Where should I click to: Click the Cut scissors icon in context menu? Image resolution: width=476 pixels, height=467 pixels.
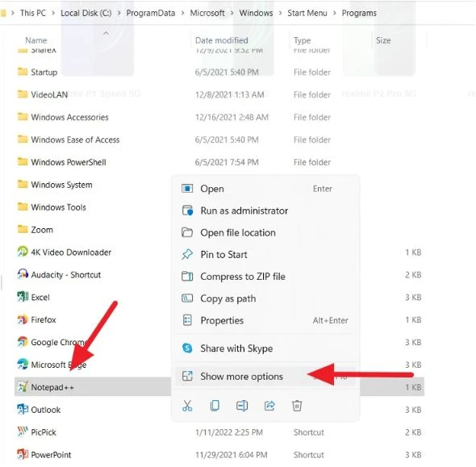coord(187,406)
